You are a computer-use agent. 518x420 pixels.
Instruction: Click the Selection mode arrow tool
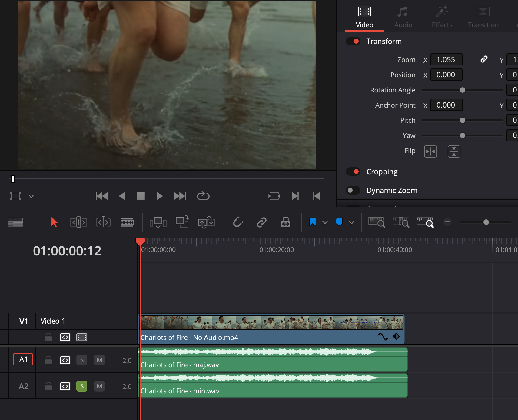coord(54,222)
